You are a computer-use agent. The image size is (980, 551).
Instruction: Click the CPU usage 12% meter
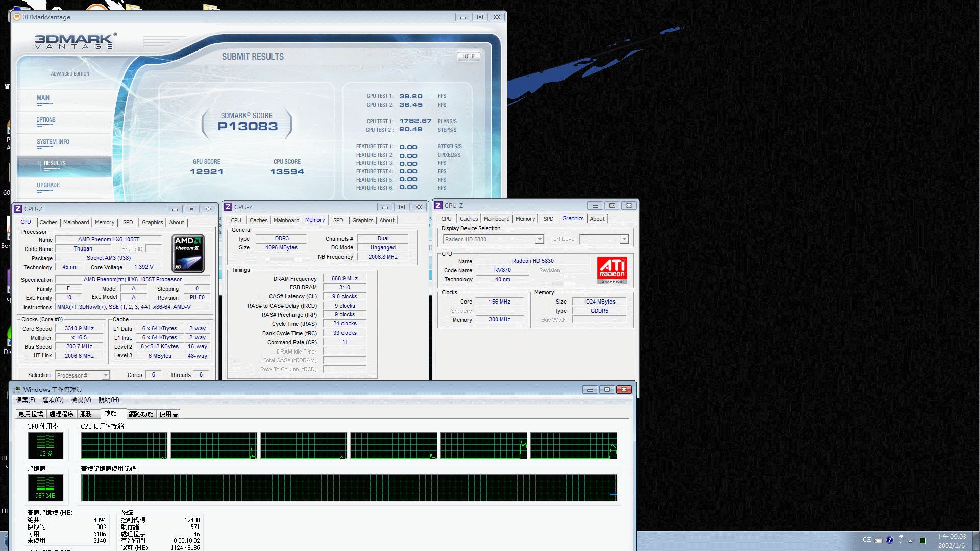[x=45, y=445]
